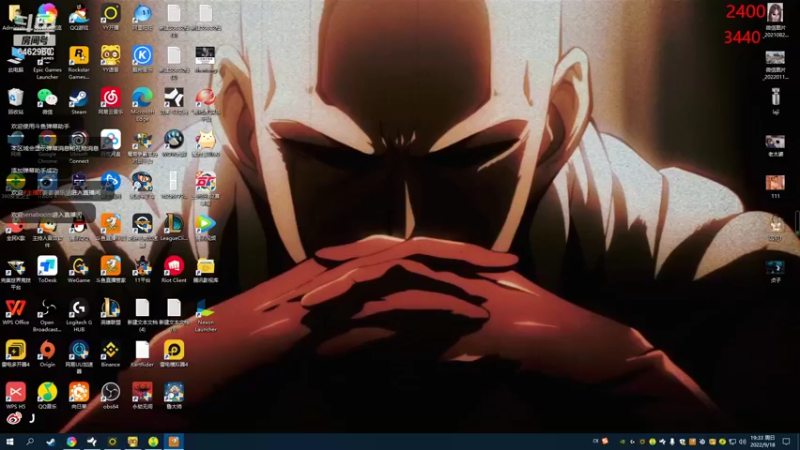Open the Baidu Netdisk desktop icon

[110, 143]
